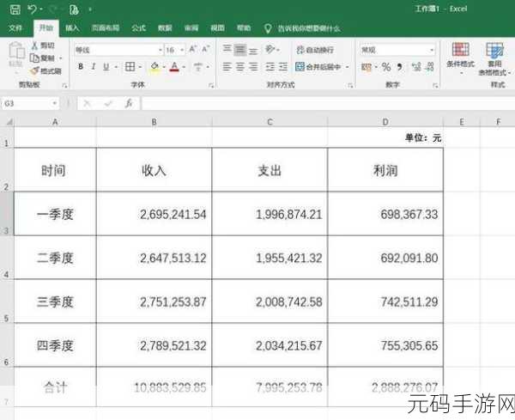The height and width of the screenshot is (420, 515).
Task: Open the font size 16 dropdown
Action: point(182,51)
